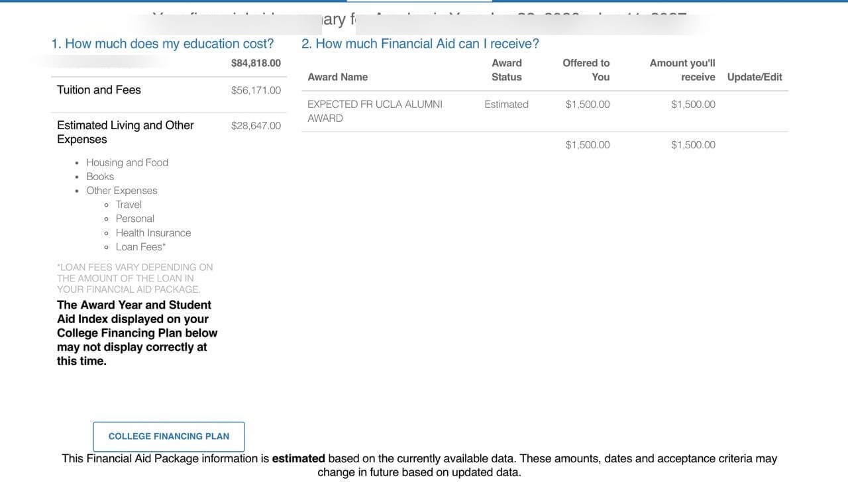Click the EXPECTED FR UCLA ALUMNI AWARD row

point(545,111)
